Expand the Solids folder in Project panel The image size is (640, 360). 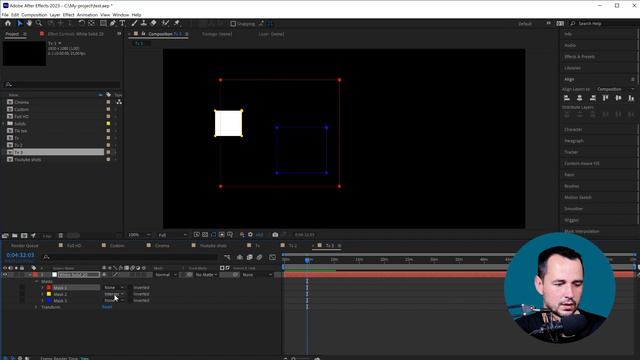coord(4,124)
